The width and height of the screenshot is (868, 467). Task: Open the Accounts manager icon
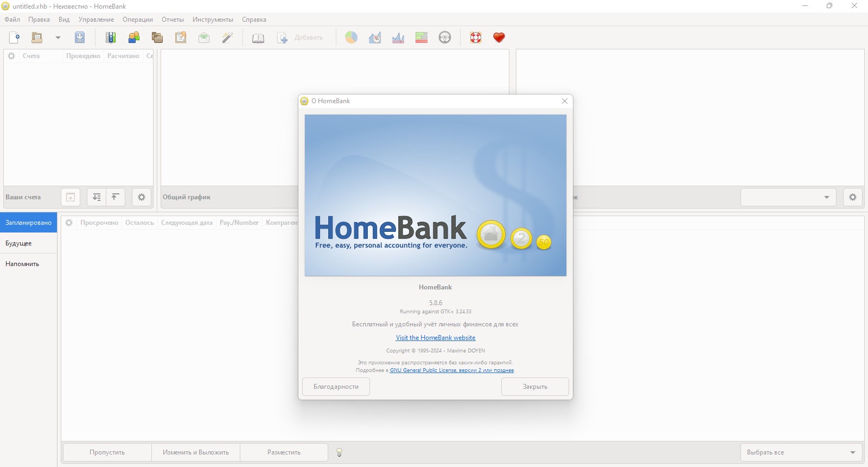[x=111, y=37]
